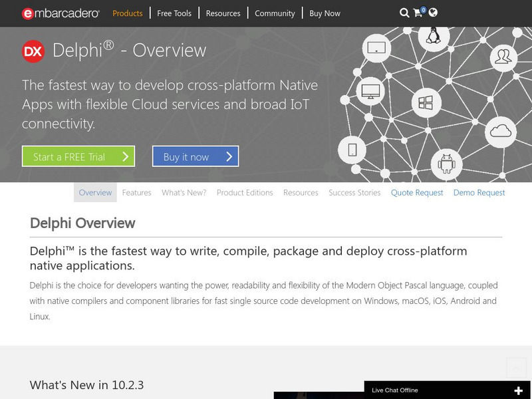The height and width of the screenshot is (399, 532).
Task: Open the search magnifier icon
Action: (404, 13)
